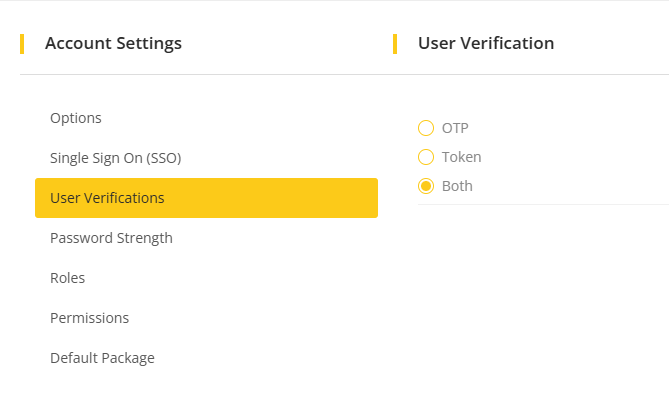Click the divider line below Both option
Image resolution: width=669 pixels, height=402 pixels.
click(542, 204)
